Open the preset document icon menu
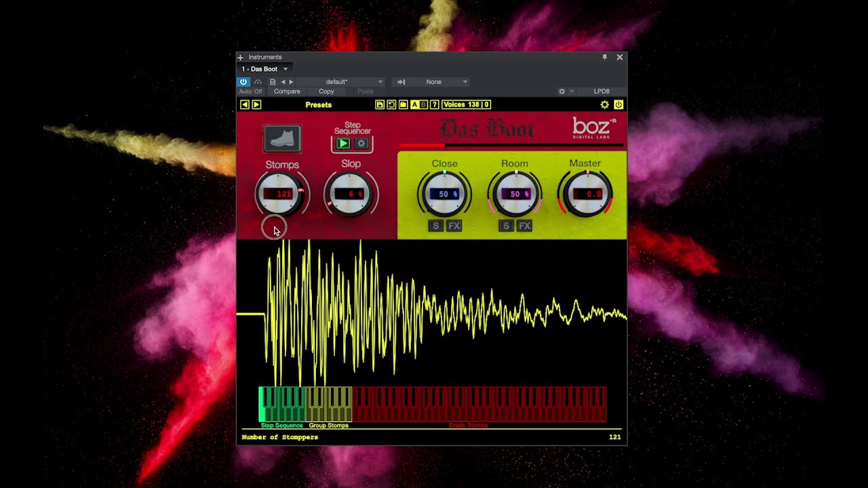Screen dimensions: 868x488 coord(273,82)
